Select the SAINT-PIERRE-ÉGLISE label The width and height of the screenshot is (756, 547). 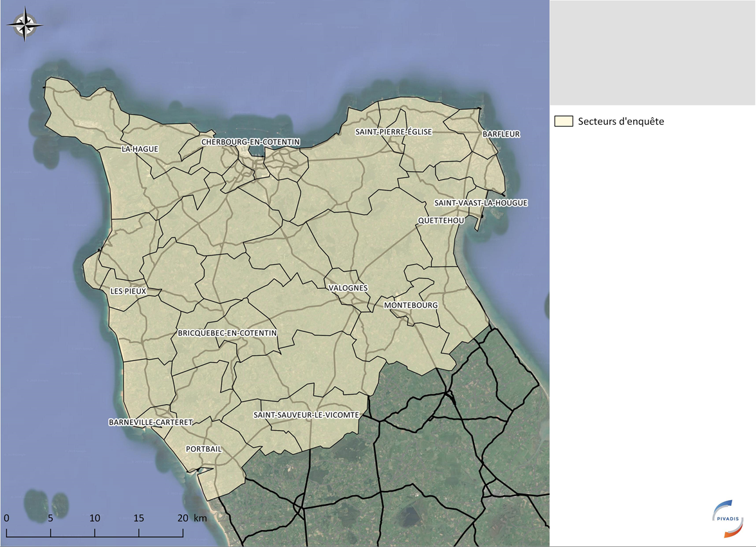[x=393, y=132]
